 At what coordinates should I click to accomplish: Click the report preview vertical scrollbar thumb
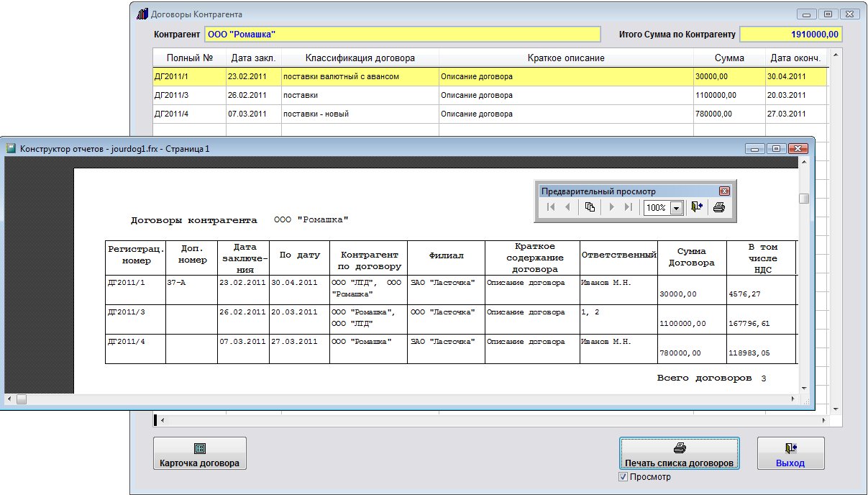804,199
